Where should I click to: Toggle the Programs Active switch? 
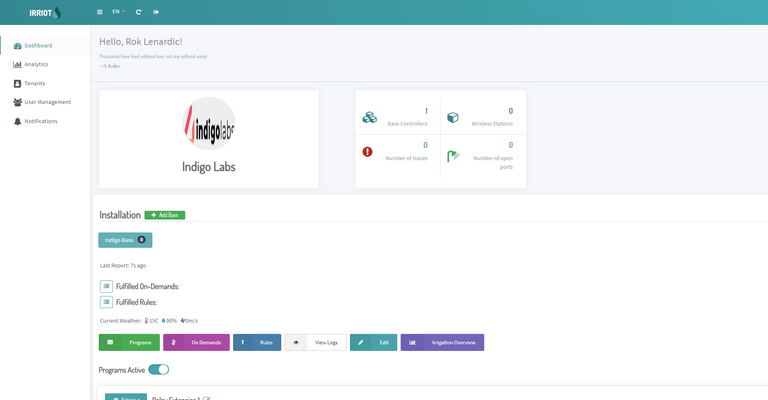click(159, 370)
